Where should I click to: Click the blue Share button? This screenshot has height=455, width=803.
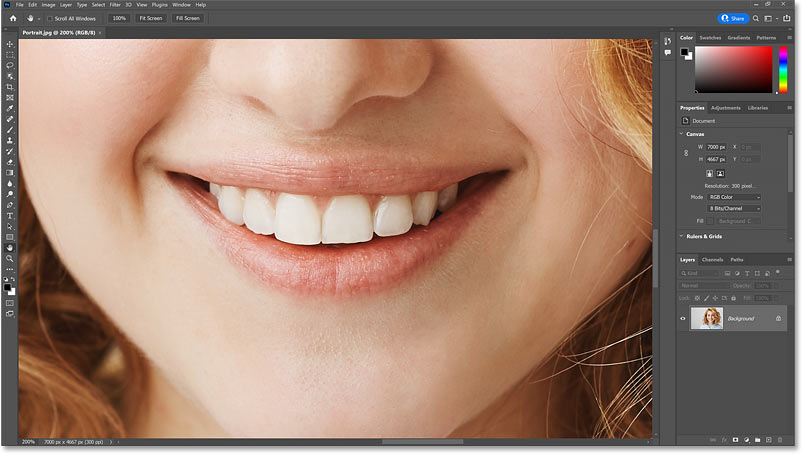click(733, 18)
